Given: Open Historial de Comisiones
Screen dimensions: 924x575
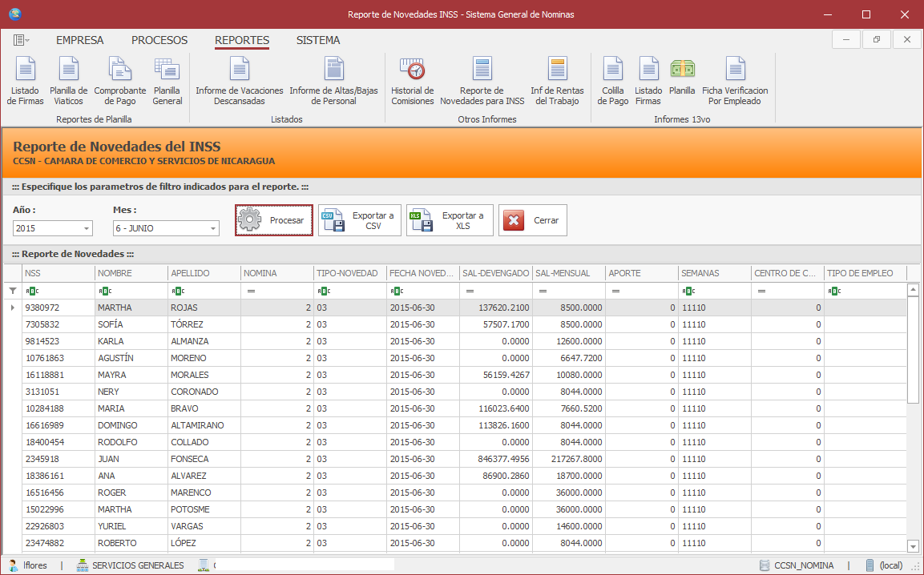Looking at the screenshot, I should coord(413,82).
